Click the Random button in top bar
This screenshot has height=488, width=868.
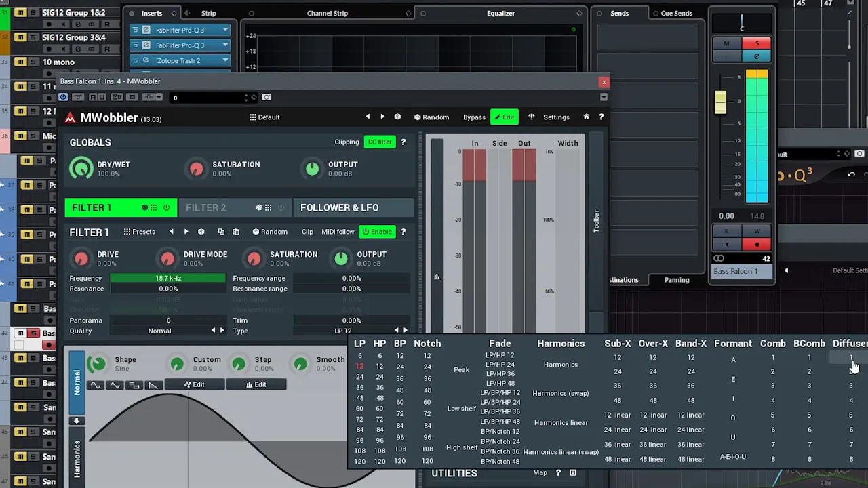431,117
